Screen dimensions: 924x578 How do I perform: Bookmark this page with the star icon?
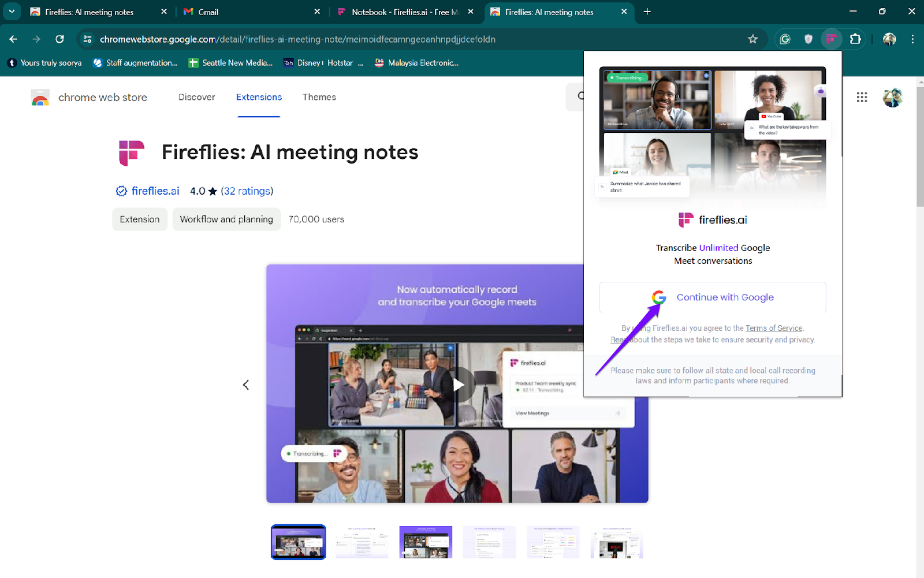point(752,39)
